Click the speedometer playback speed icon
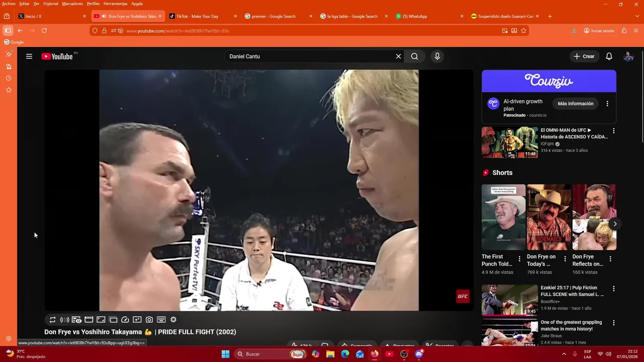Image resolution: width=644 pixels, height=362 pixels. click(x=125, y=319)
